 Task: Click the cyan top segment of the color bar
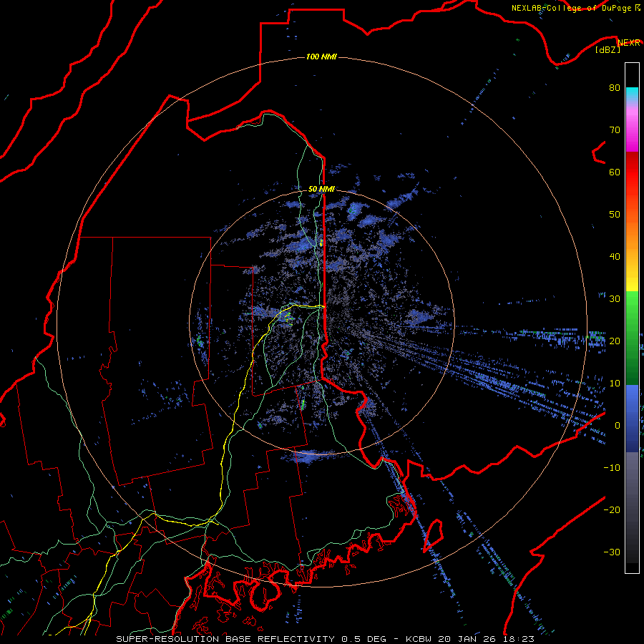coord(632,94)
